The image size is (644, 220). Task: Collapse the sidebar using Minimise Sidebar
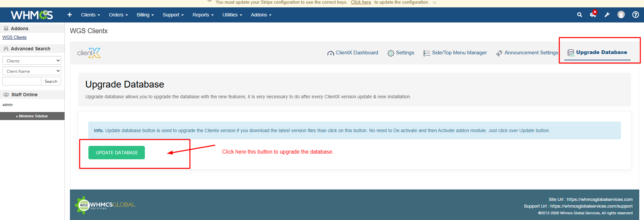(32, 116)
